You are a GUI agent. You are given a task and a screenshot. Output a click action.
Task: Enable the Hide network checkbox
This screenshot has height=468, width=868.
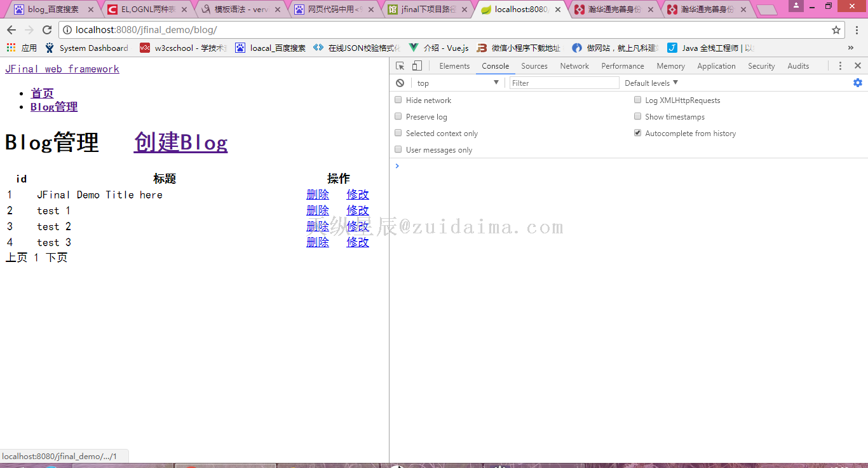[x=398, y=100]
